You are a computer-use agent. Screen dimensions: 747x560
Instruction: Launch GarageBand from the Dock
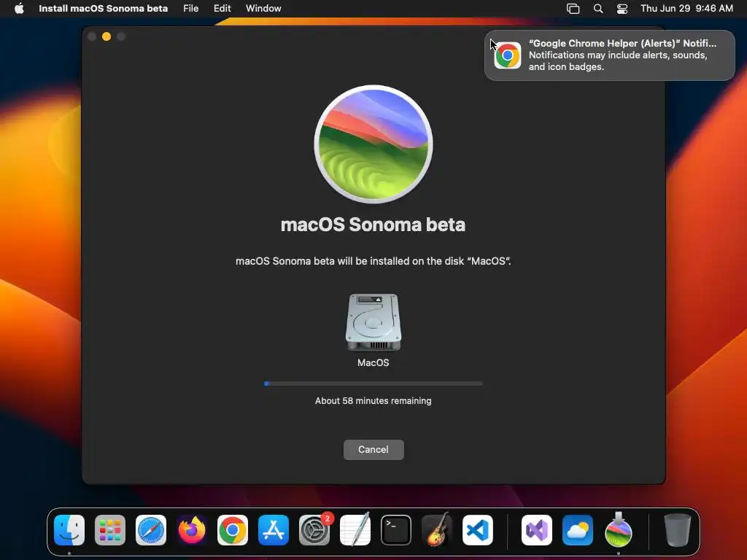click(x=437, y=529)
